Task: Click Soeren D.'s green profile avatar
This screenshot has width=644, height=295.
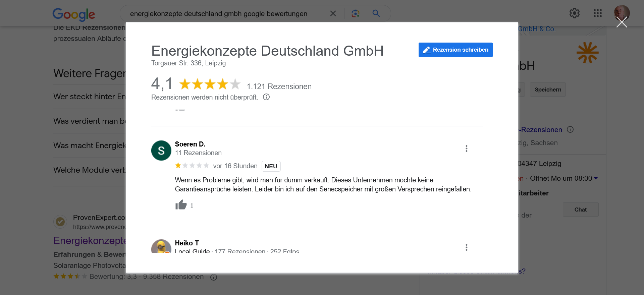Action: pos(161,151)
